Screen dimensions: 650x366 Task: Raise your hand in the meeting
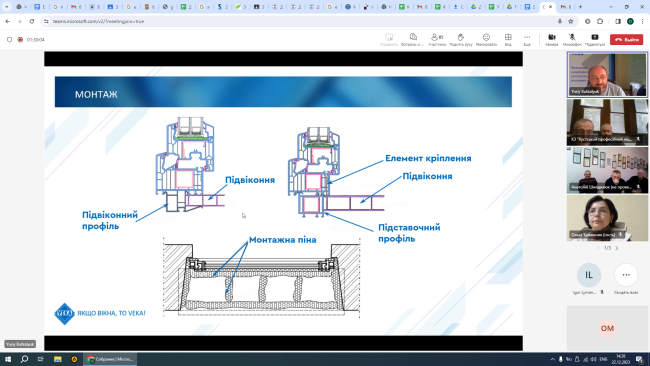[461, 39]
